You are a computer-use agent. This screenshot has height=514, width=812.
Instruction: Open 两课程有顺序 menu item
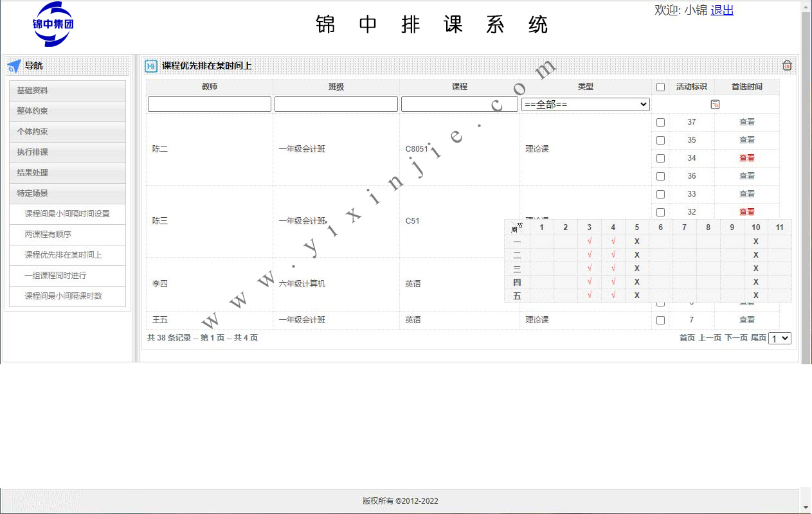click(68, 235)
